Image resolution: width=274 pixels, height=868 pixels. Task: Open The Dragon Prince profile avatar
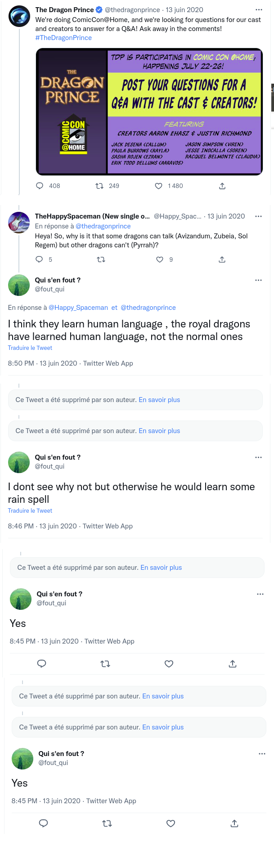coord(19,17)
